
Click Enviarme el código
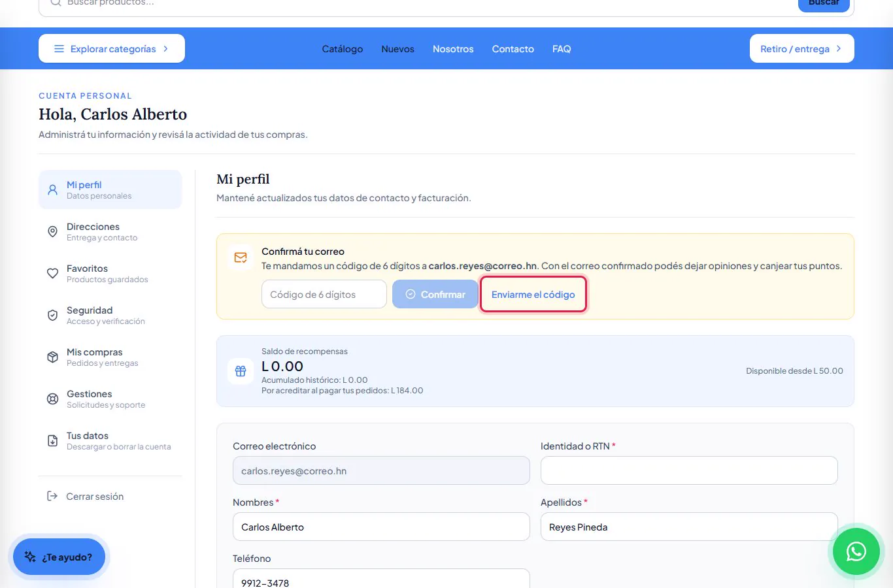(x=533, y=295)
